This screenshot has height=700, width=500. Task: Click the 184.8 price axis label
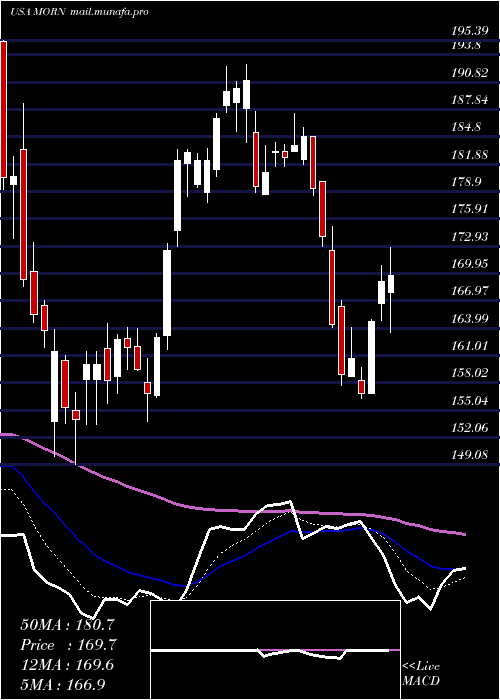point(466,127)
